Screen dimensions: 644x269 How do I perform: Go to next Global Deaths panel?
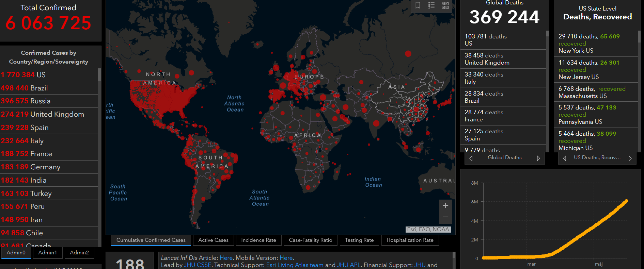(538, 158)
